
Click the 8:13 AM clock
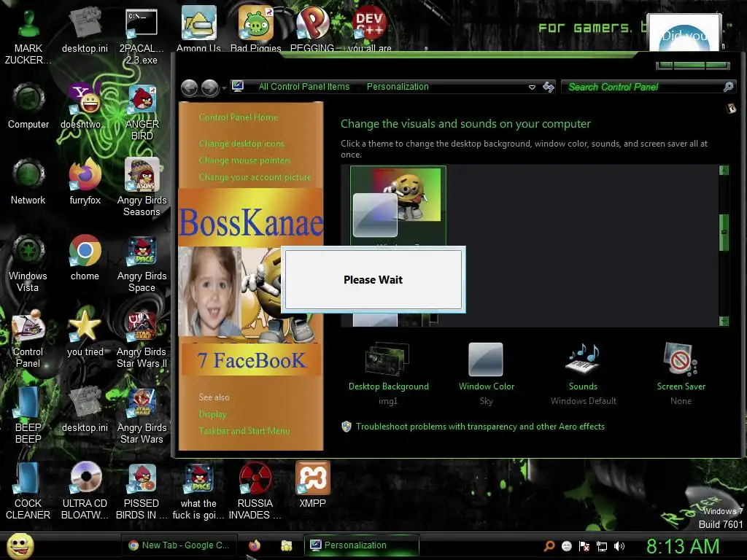(x=683, y=546)
